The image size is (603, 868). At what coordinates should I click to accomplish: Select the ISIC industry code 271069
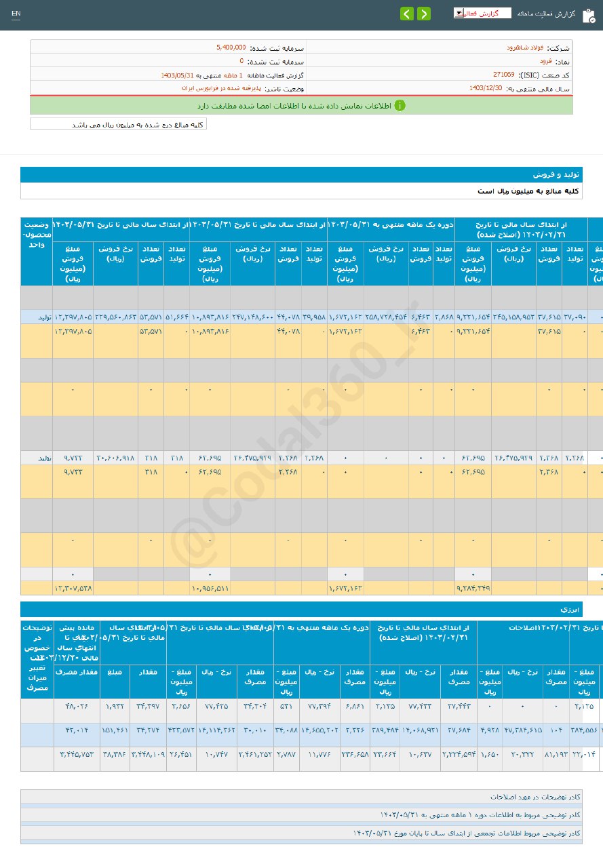(503, 75)
